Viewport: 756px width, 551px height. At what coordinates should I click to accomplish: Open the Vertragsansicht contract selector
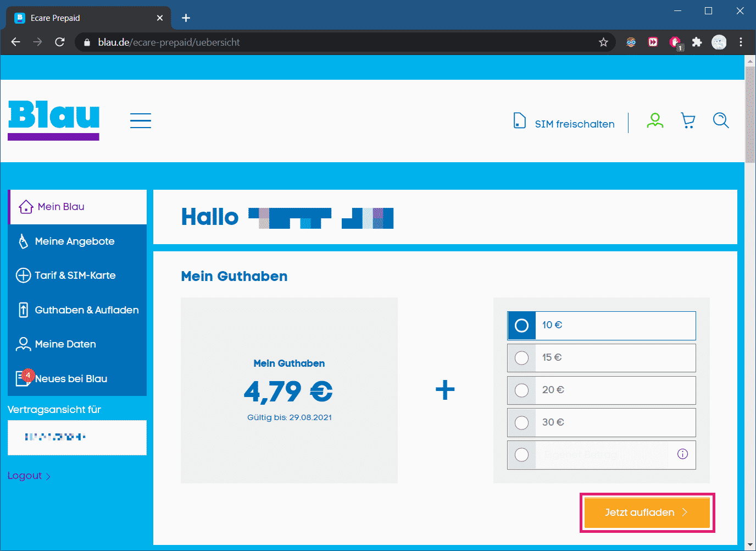77,438
